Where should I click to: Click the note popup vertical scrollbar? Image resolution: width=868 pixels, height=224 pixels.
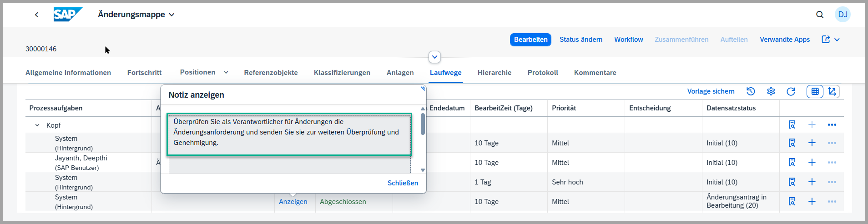click(423, 124)
